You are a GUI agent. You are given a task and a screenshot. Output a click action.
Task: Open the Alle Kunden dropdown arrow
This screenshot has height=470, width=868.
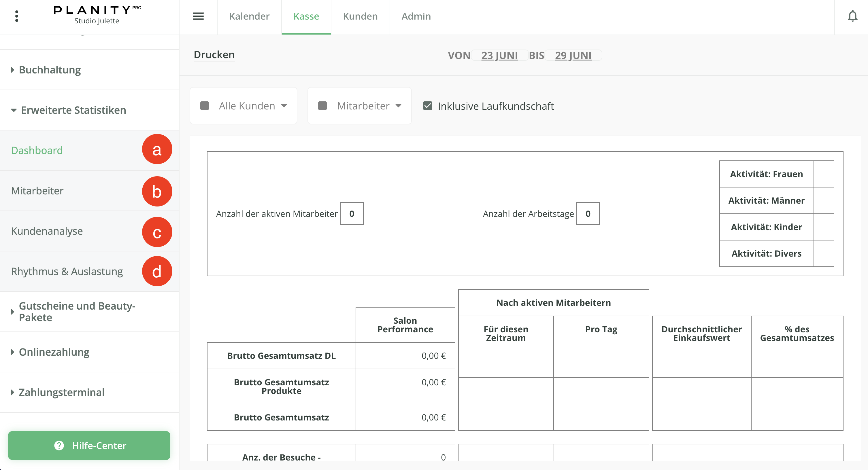point(284,106)
